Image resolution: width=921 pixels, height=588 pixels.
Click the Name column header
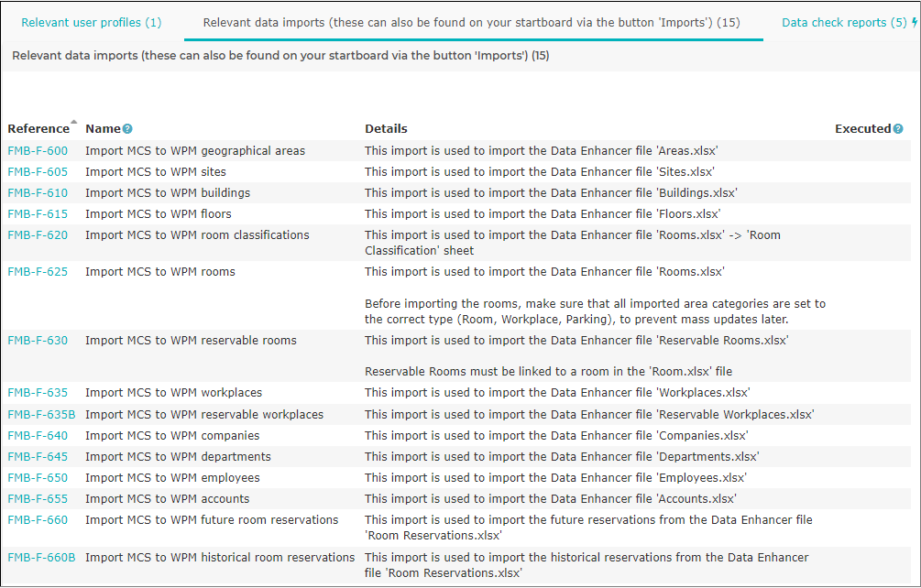[103, 129]
